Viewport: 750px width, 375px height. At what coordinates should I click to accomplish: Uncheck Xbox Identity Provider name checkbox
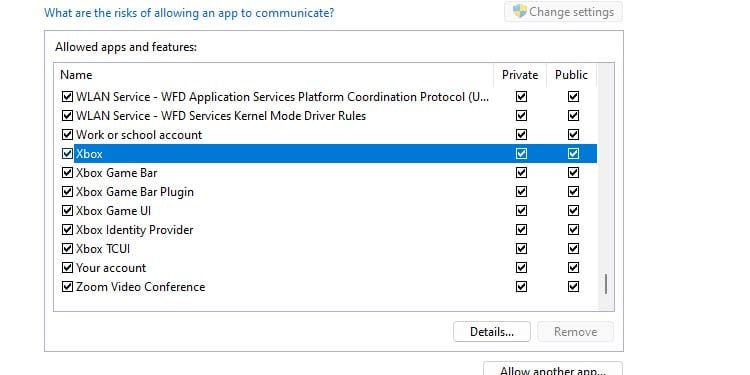pyautogui.click(x=67, y=230)
